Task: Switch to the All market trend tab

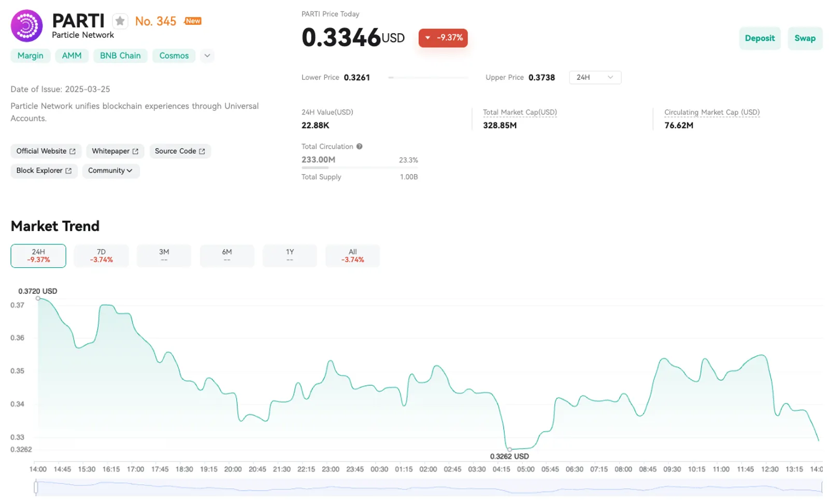Action: [x=353, y=256]
